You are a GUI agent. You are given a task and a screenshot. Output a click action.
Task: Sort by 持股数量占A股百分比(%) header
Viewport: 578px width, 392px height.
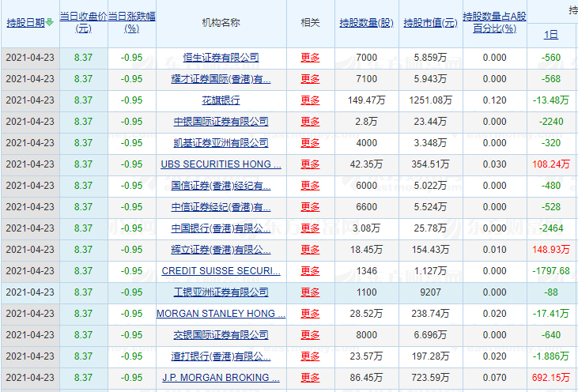pos(494,22)
